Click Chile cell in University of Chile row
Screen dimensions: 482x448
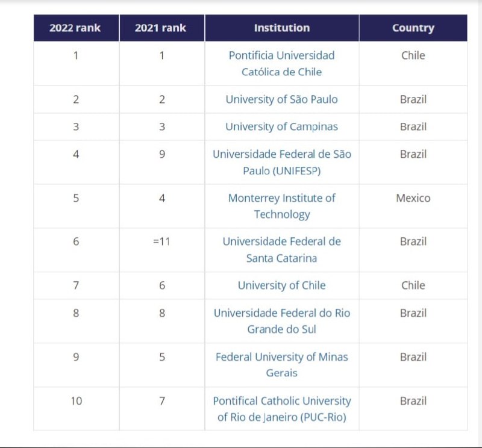[x=413, y=285]
